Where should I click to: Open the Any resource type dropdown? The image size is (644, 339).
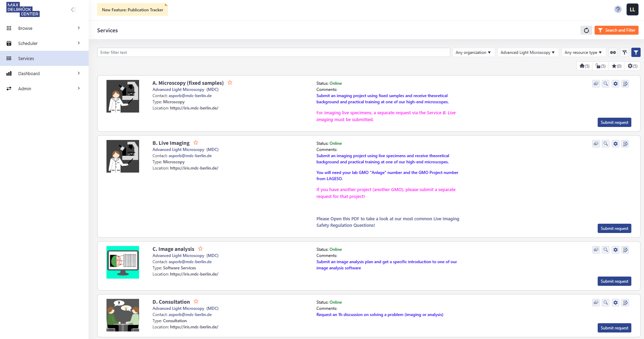point(583,52)
